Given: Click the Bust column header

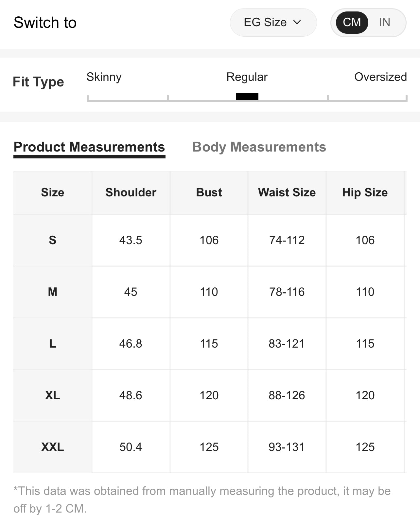Looking at the screenshot, I should pos(209,192).
